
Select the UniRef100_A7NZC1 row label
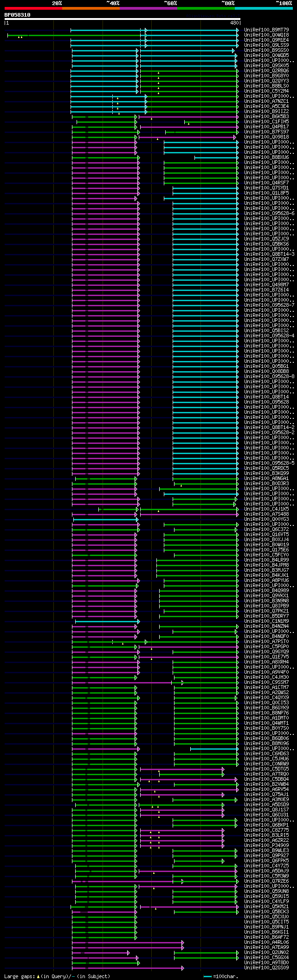(x=266, y=101)
